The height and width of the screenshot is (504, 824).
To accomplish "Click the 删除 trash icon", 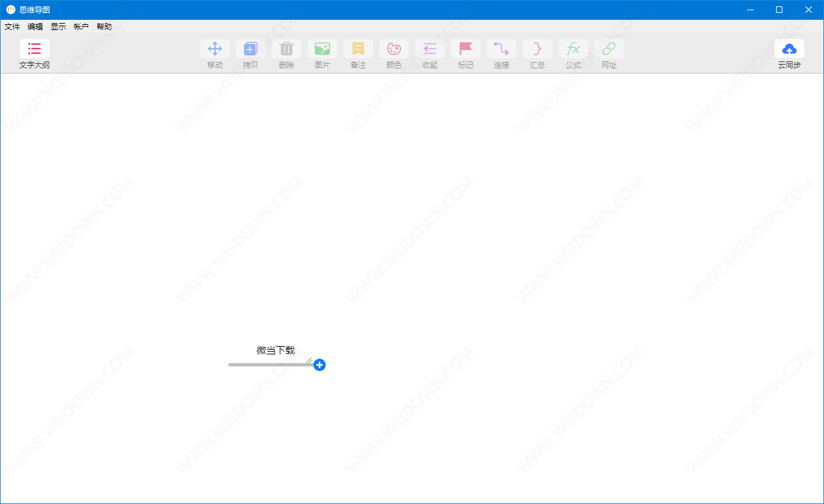I will [x=287, y=49].
